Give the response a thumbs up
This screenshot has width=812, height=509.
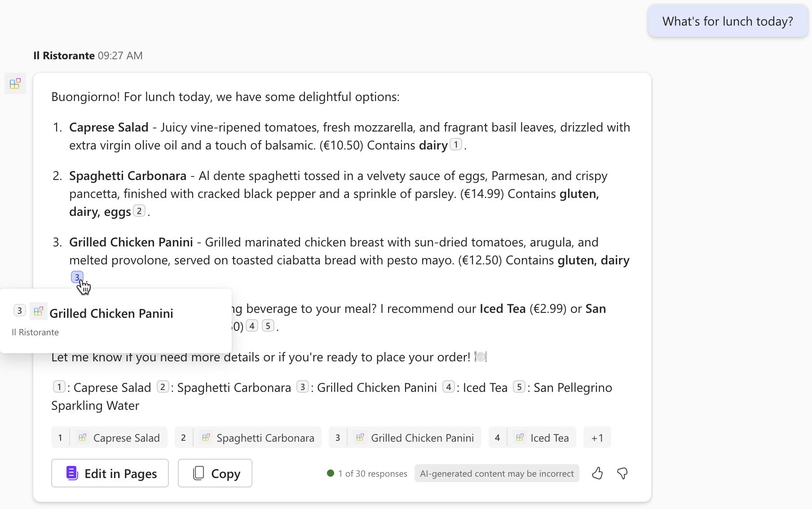598,473
